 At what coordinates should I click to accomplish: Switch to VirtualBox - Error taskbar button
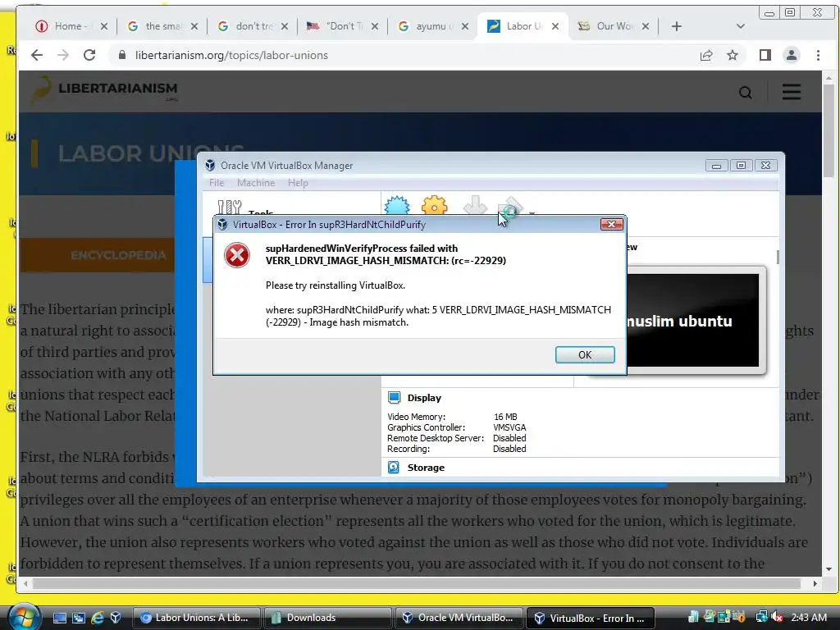click(x=591, y=618)
